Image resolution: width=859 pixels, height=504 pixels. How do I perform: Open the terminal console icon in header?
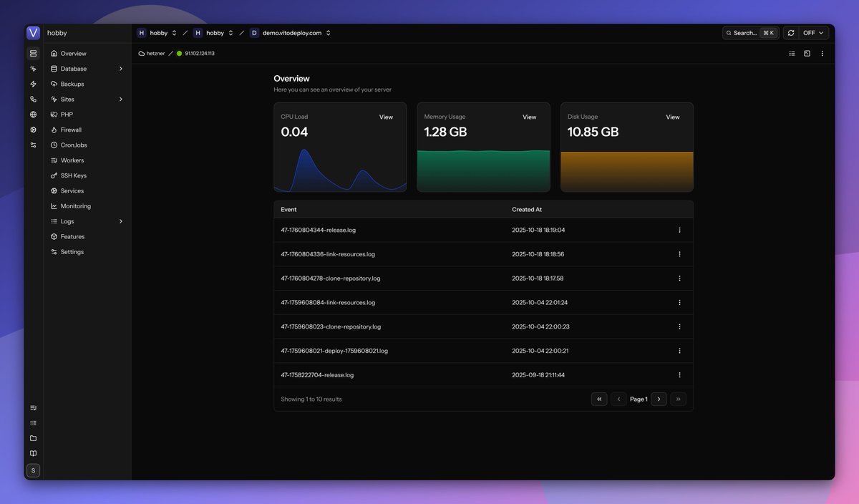pos(807,54)
